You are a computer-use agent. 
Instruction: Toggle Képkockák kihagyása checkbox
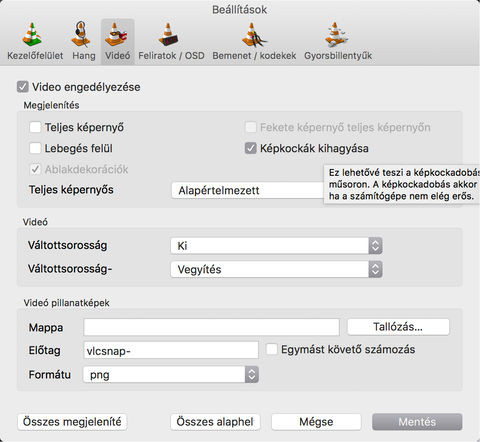click(251, 148)
